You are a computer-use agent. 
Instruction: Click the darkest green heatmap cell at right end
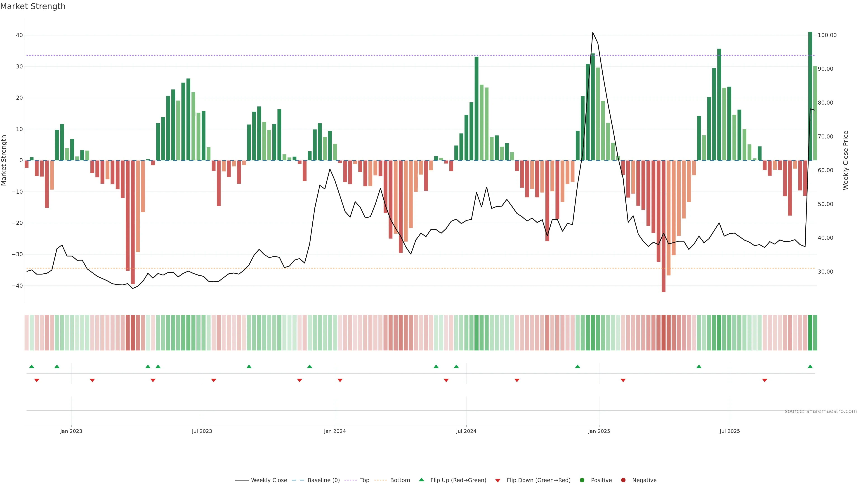[810, 333]
